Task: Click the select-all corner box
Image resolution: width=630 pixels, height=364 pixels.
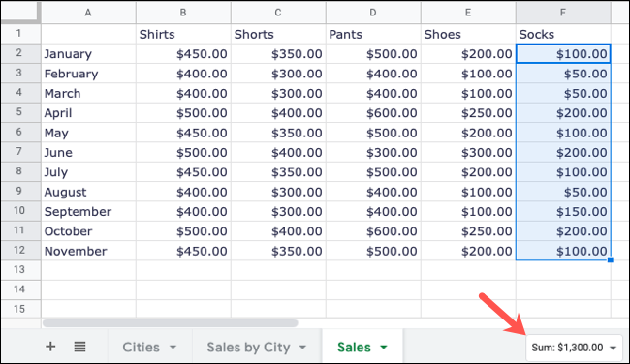Action: pos(20,12)
